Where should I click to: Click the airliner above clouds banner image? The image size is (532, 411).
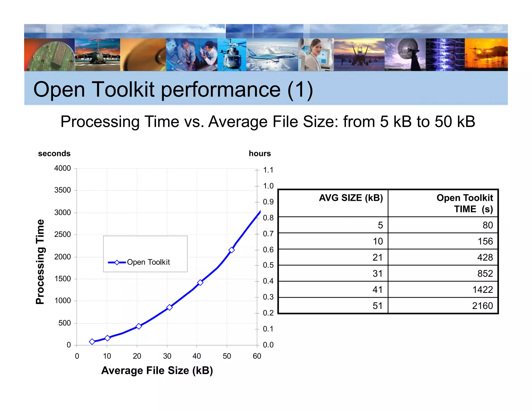[272, 55]
